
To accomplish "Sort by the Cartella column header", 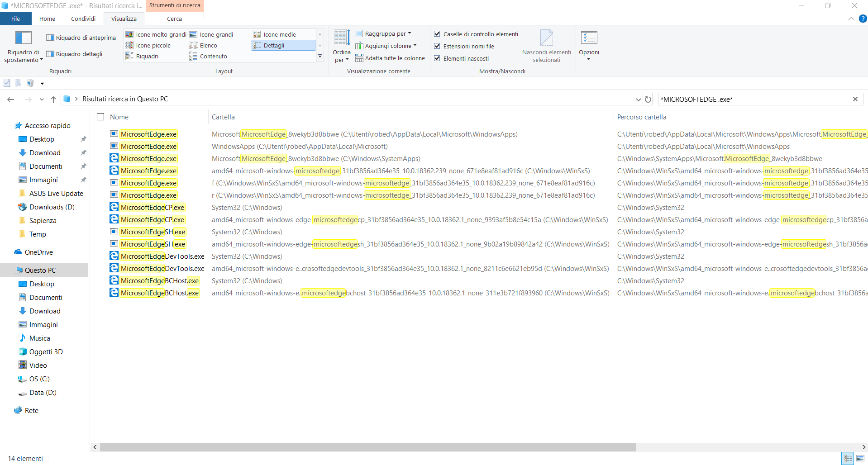I will [x=223, y=117].
